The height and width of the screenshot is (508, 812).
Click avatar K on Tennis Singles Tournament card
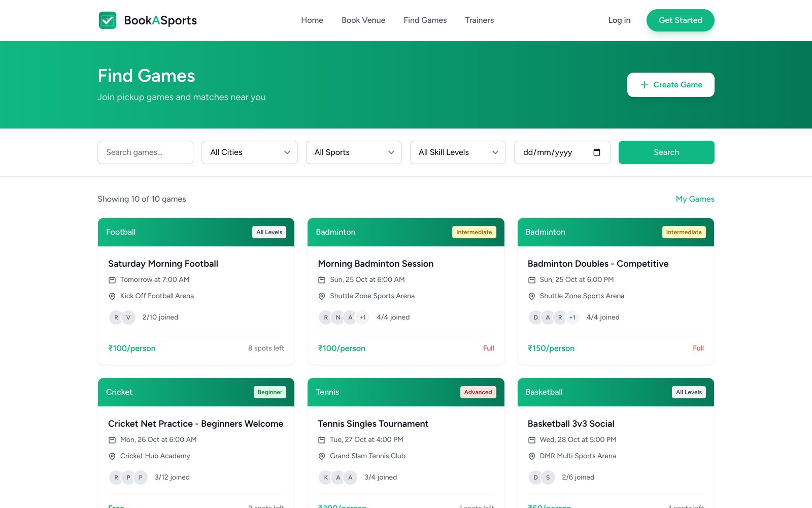pos(326,478)
